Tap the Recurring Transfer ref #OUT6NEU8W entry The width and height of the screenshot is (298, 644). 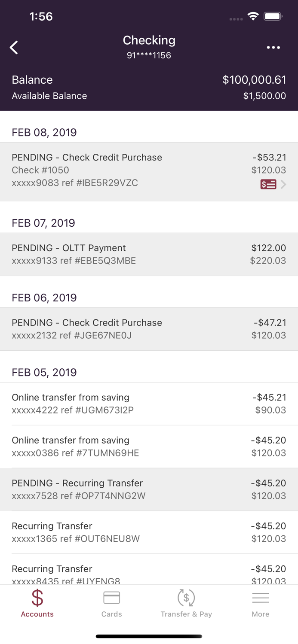(x=149, y=532)
